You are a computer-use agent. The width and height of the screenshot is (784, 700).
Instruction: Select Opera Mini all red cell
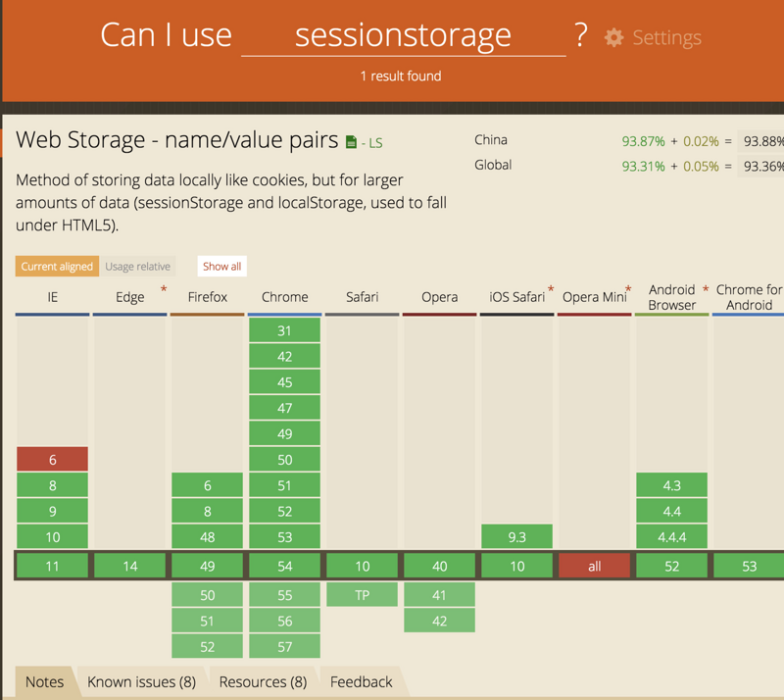click(595, 566)
